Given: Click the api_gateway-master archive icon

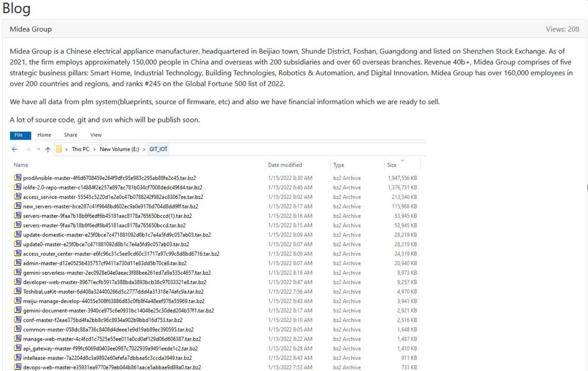Looking at the screenshot, I should [x=18, y=349].
